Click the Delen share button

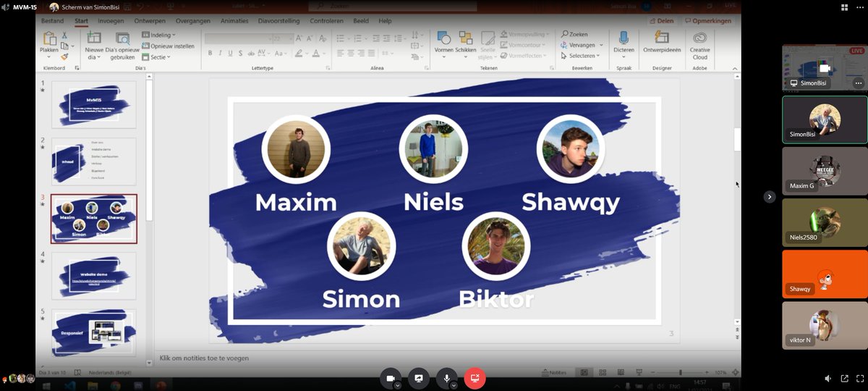(x=663, y=21)
